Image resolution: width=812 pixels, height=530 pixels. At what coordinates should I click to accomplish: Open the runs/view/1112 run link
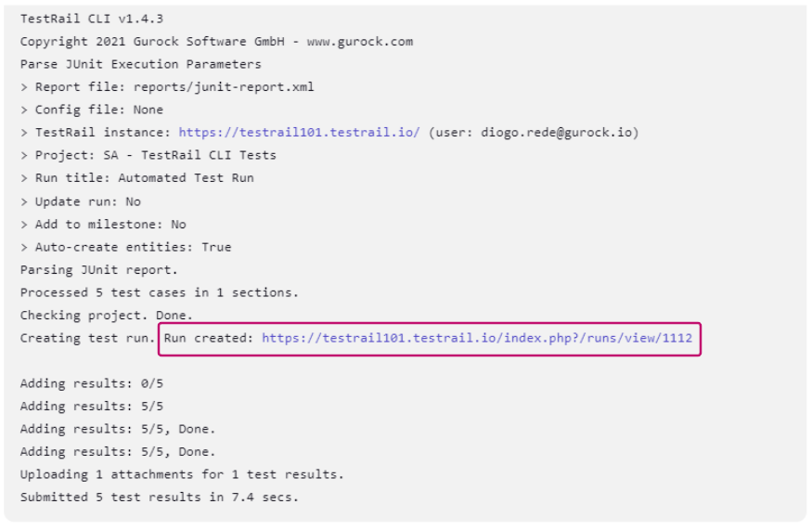point(476,339)
